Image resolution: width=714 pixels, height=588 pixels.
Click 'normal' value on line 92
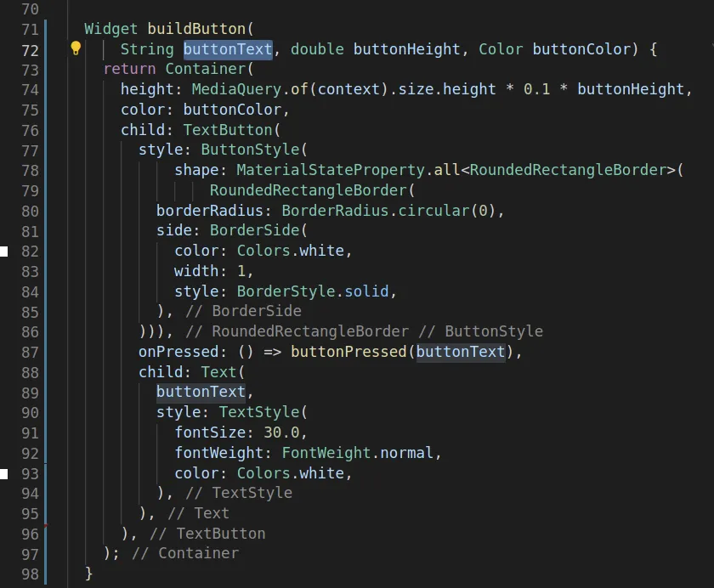(x=406, y=453)
